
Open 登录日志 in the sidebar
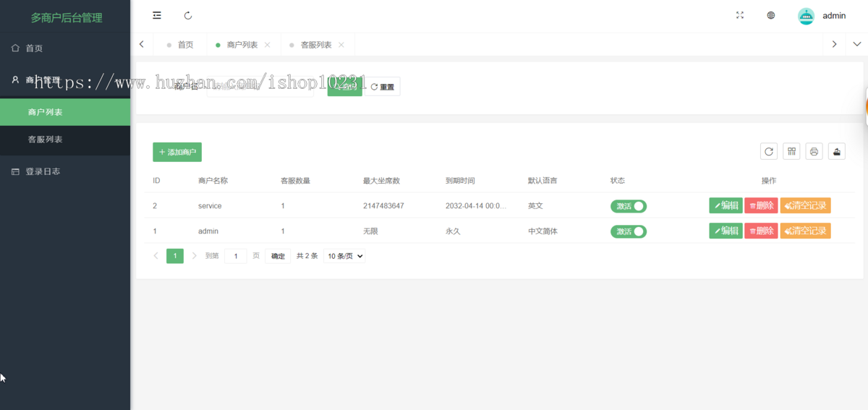point(43,171)
